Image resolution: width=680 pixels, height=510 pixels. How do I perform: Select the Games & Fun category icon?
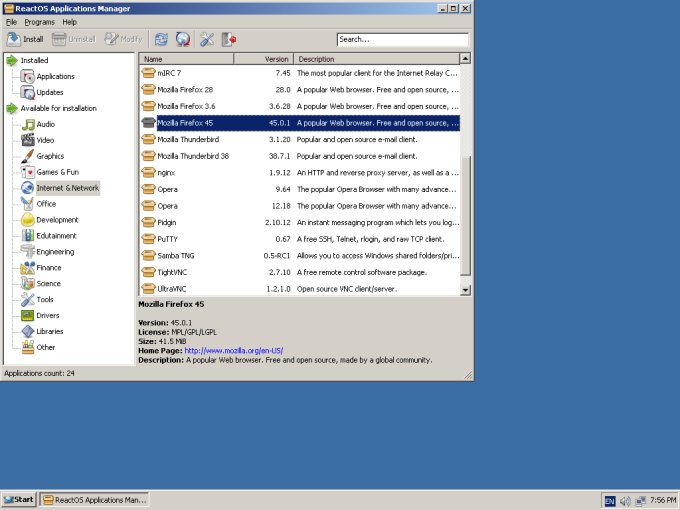click(28, 172)
